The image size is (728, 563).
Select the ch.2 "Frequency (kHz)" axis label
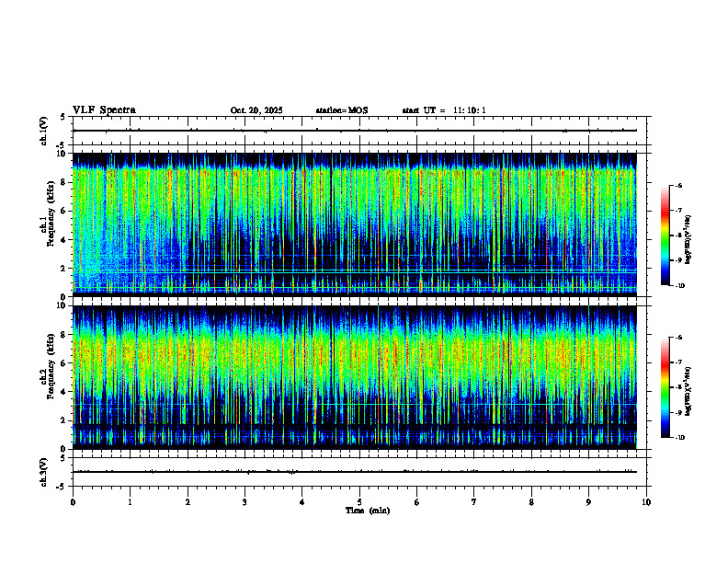click(x=51, y=366)
